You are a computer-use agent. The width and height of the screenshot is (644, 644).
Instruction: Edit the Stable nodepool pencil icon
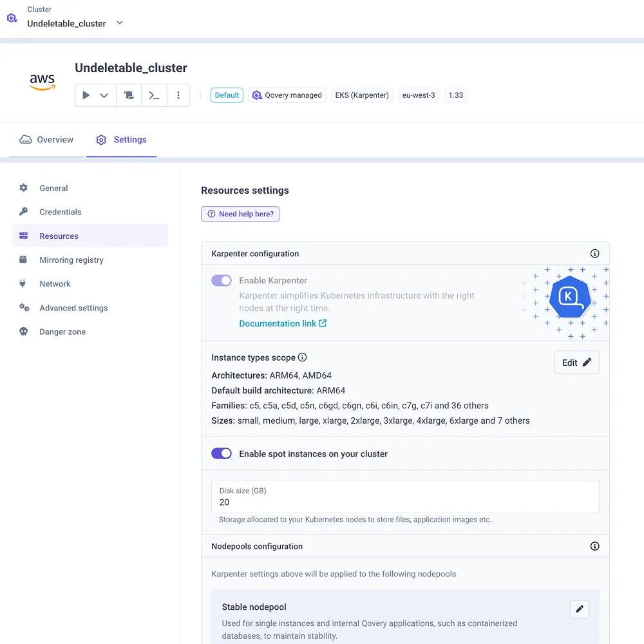580,609
